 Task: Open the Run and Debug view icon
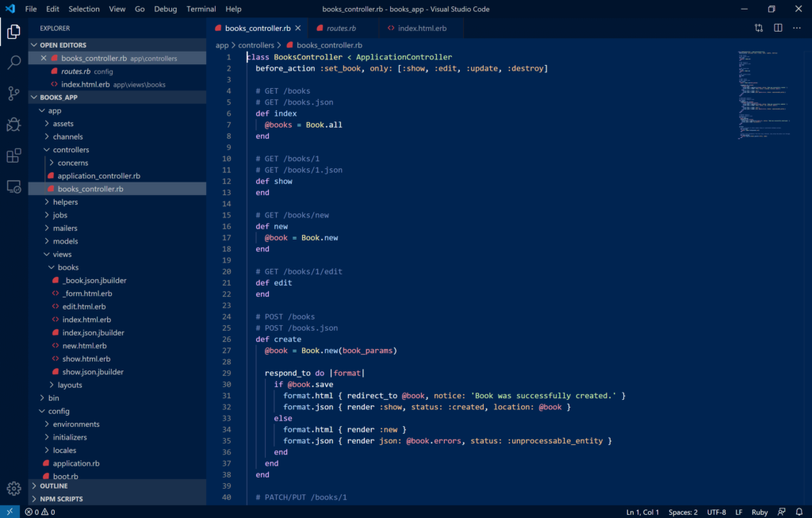click(13, 124)
